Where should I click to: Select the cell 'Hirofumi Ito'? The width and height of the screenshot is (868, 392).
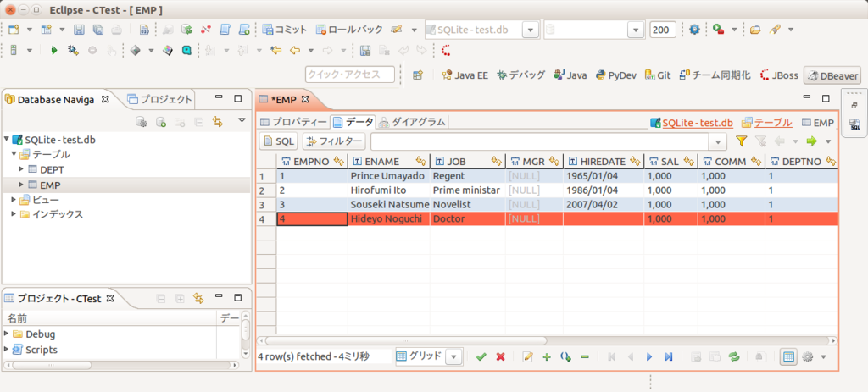(388, 190)
